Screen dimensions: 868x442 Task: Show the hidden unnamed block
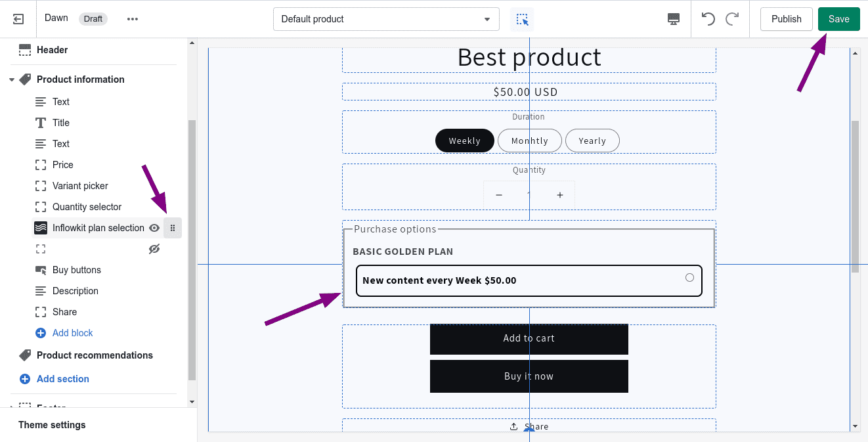click(x=154, y=249)
